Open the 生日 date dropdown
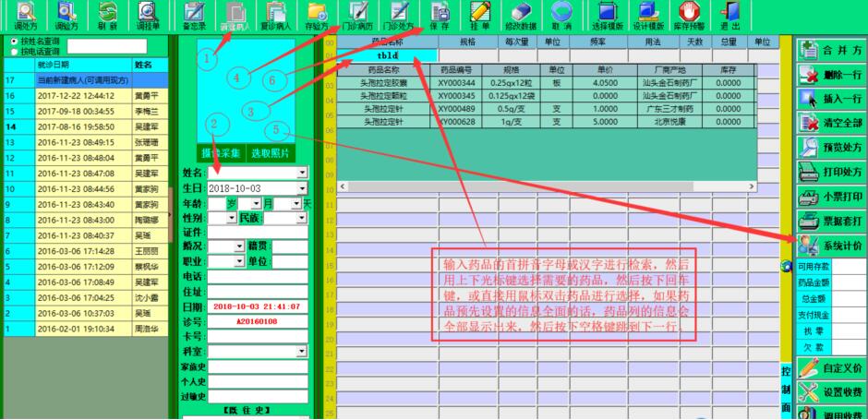This screenshot has width=868, height=420. click(302, 188)
